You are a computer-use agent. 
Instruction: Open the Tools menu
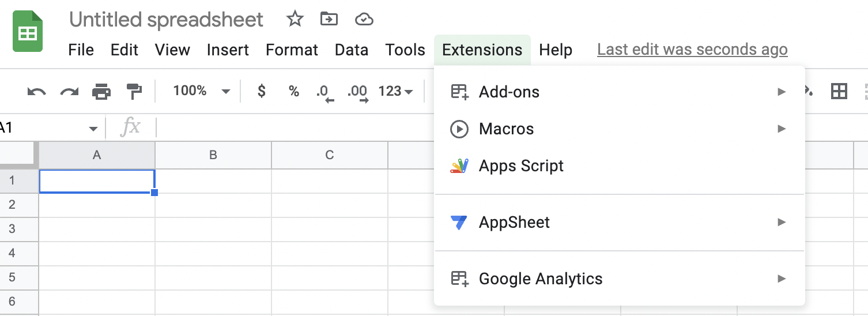tap(405, 50)
